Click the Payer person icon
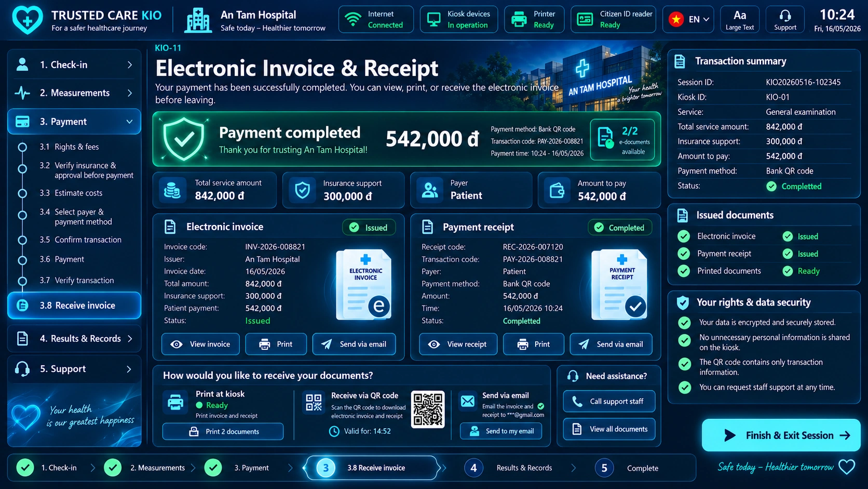 pyautogui.click(x=430, y=190)
